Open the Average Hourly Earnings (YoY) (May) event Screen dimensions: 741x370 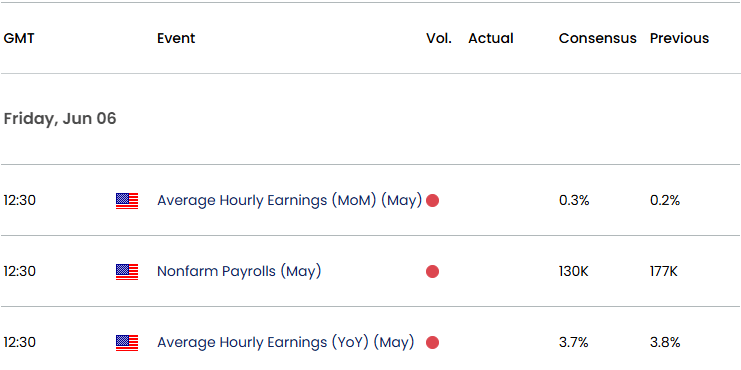click(285, 343)
